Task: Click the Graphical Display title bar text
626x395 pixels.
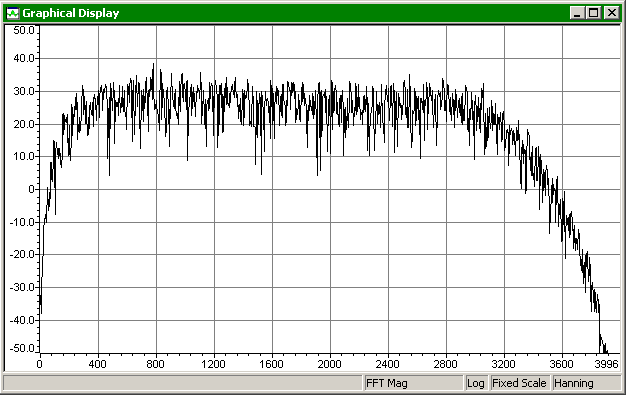Action: click(x=71, y=13)
